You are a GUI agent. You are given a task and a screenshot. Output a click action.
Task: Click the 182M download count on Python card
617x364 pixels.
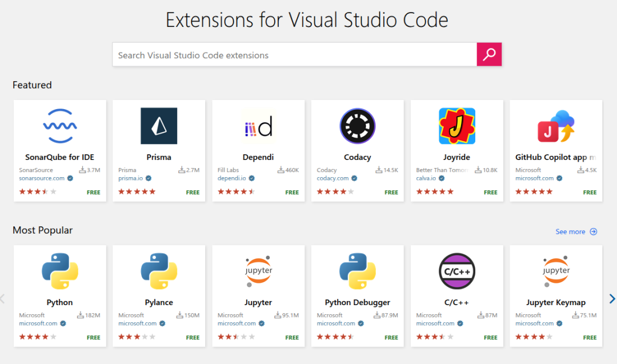point(89,315)
